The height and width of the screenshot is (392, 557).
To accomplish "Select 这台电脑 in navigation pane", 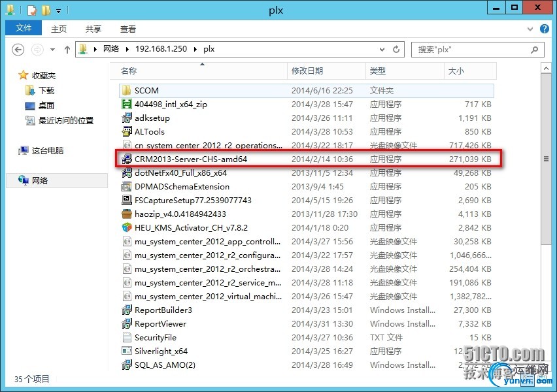I will 48,150.
